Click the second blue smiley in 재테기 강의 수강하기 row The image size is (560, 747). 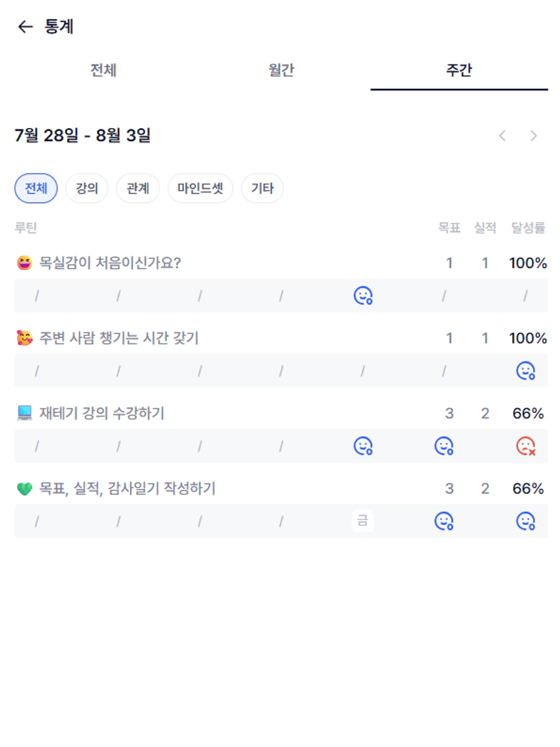(444, 446)
